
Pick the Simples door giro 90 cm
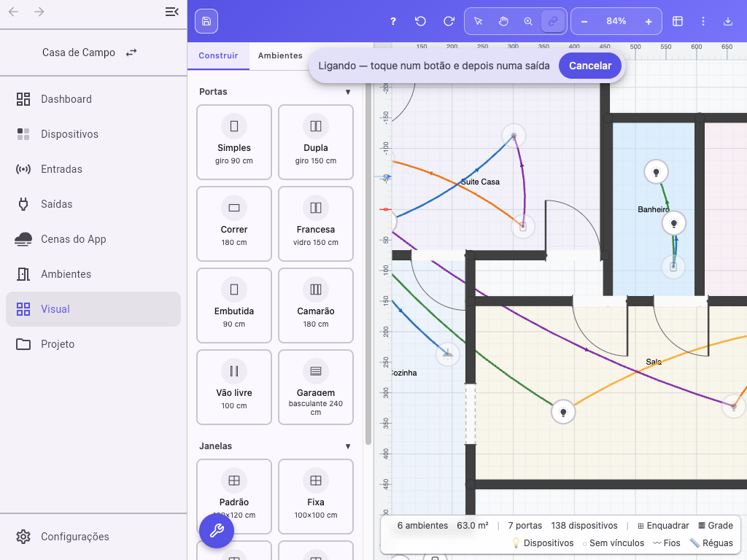[x=234, y=142]
